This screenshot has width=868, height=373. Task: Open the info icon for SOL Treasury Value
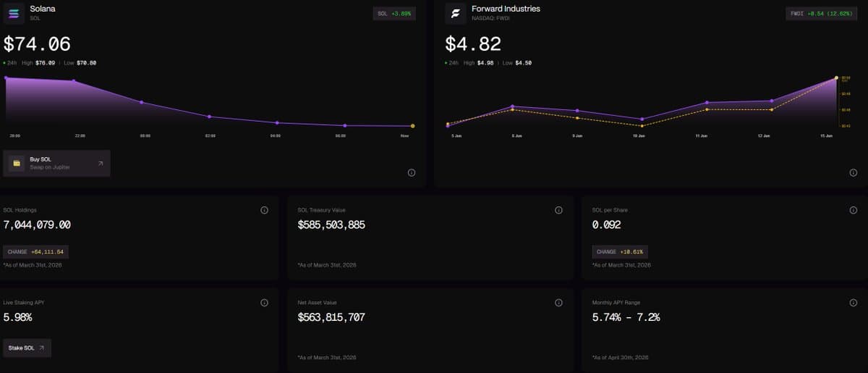click(x=558, y=210)
